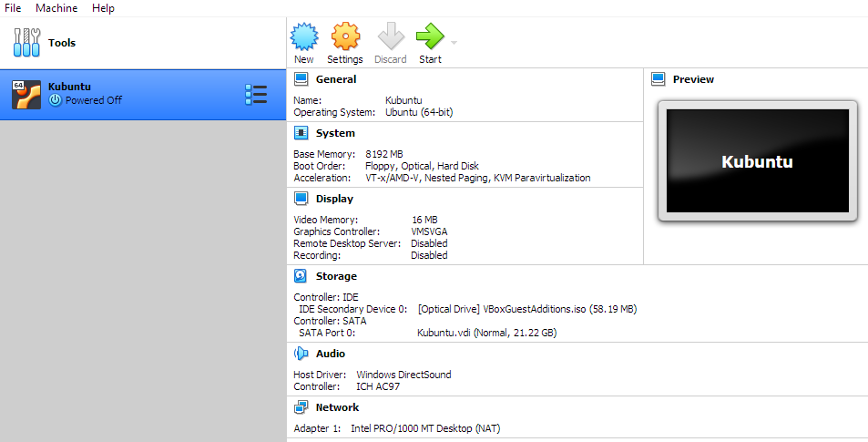Screen dimensions: 868x442
Task: Click the Kubuntu VM OS icon
Action: 26,95
